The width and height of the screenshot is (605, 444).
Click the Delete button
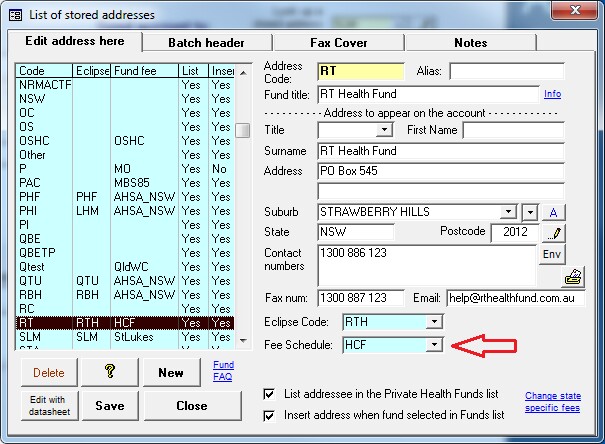click(x=49, y=373)
